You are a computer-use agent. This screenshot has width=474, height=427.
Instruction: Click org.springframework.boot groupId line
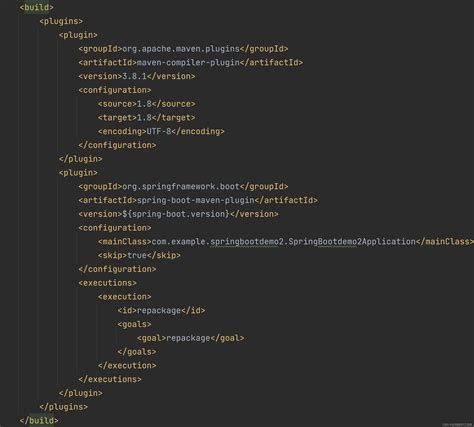click(x=183, y=186)
